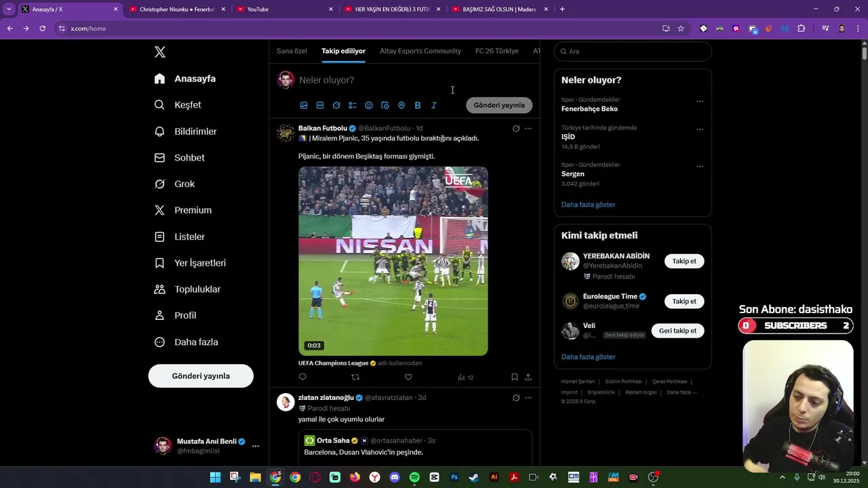Open options for the Sergen trend

tap(700, 167)
